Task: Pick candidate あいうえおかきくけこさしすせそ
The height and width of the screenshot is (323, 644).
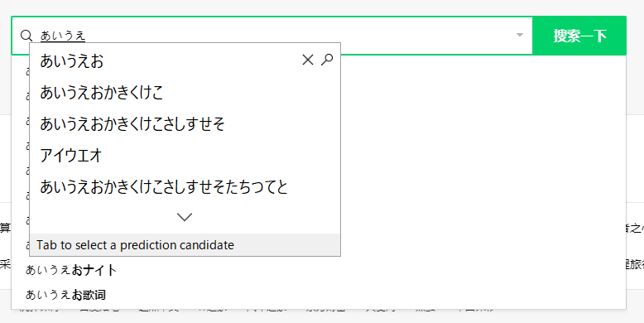Action: (x=132, y=123)
